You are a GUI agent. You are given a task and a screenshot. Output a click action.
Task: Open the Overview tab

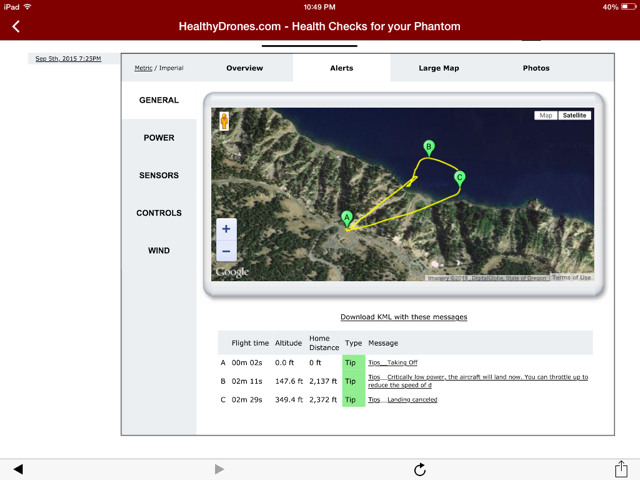244,68
